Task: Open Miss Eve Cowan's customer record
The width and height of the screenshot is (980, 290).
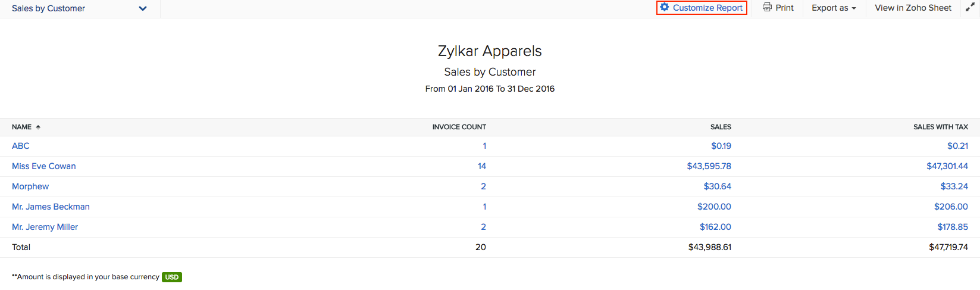Action: click(x=44, y=166)
